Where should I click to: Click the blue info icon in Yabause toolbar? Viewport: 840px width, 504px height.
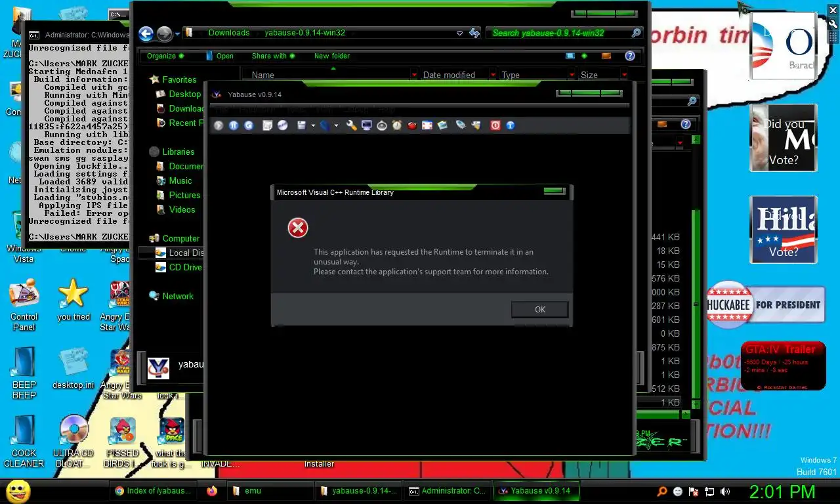click(511, 125)
